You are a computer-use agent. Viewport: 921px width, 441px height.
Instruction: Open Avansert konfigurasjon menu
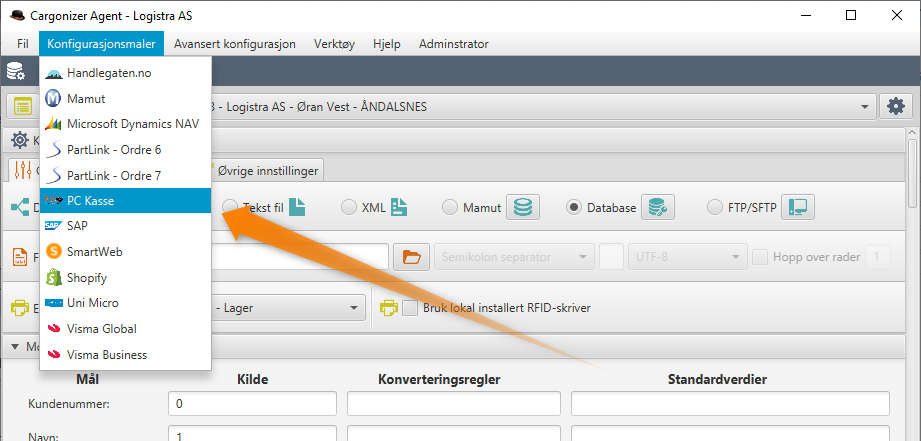pos(235,44)
